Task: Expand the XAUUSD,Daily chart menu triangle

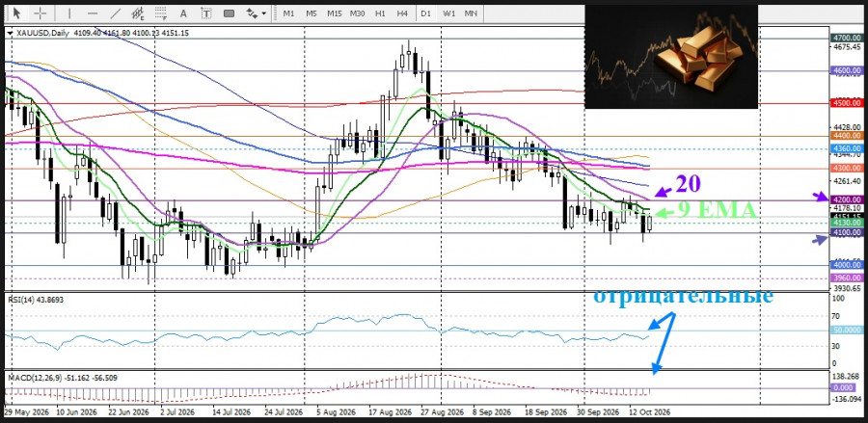Action: pos(10,33)
